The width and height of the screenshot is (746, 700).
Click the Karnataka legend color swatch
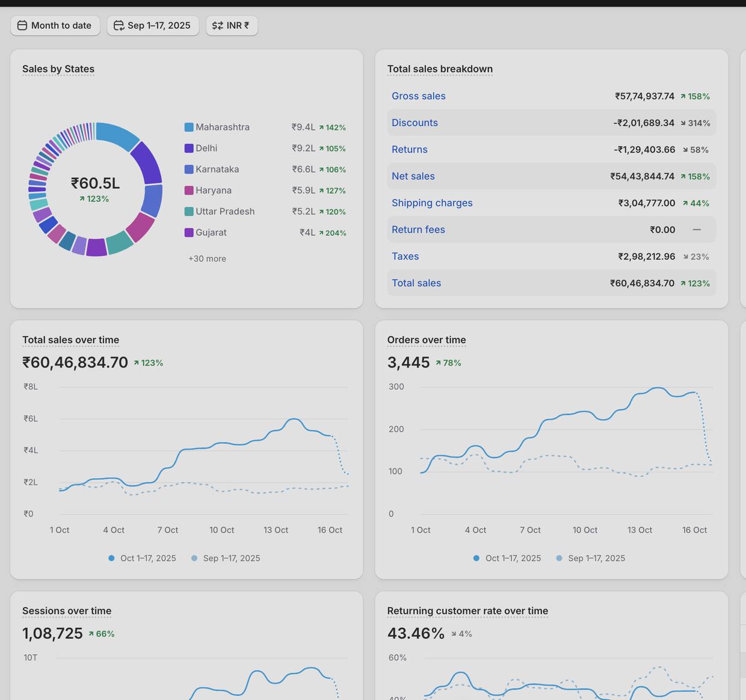189,170
